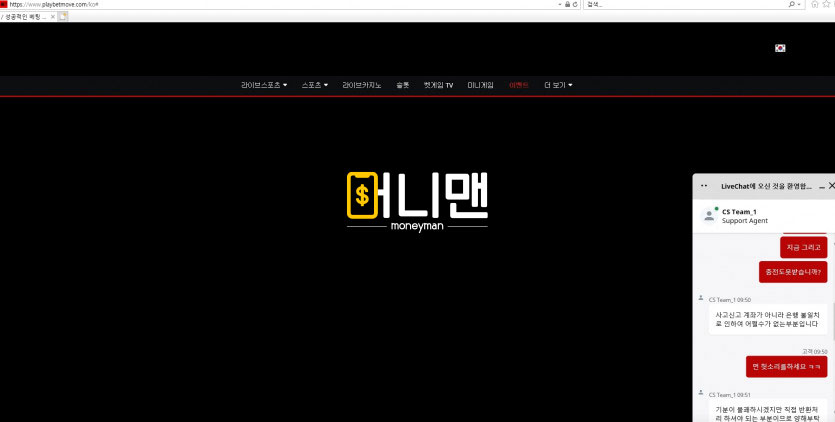The width and height of the screenshot is (835, 422).
Task: Go to the 벳게임 TV page
Action: pyautogui.click(x=438, y=86)
